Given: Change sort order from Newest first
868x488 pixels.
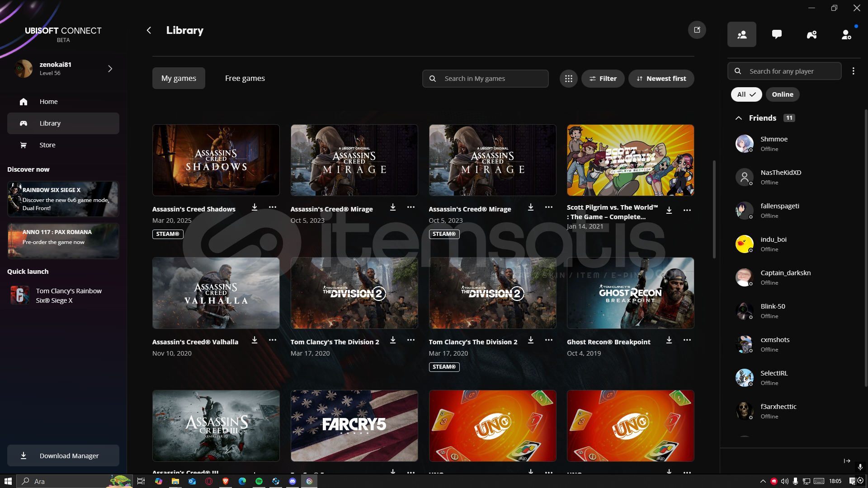Looking at the screenshot, I should coord(661,79).
